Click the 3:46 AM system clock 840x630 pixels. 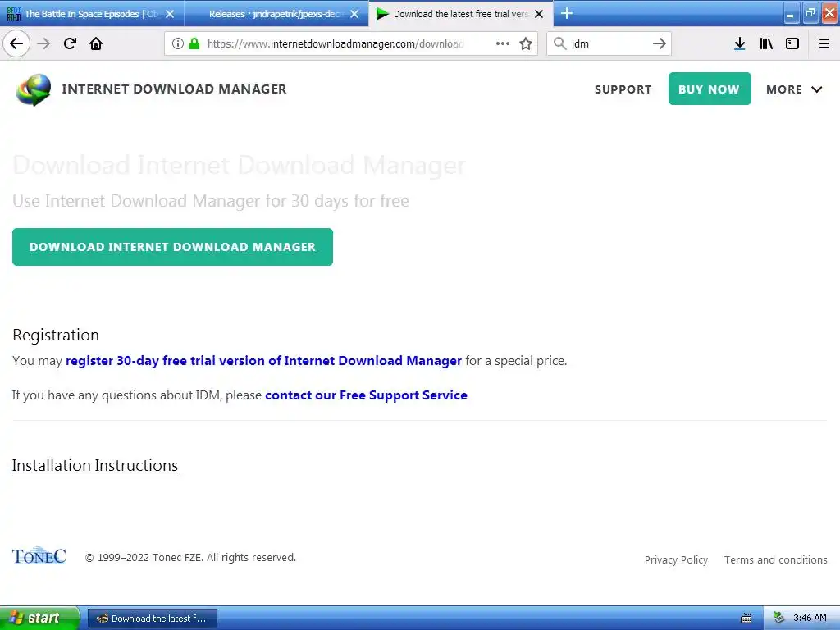[x=810, y=619]
